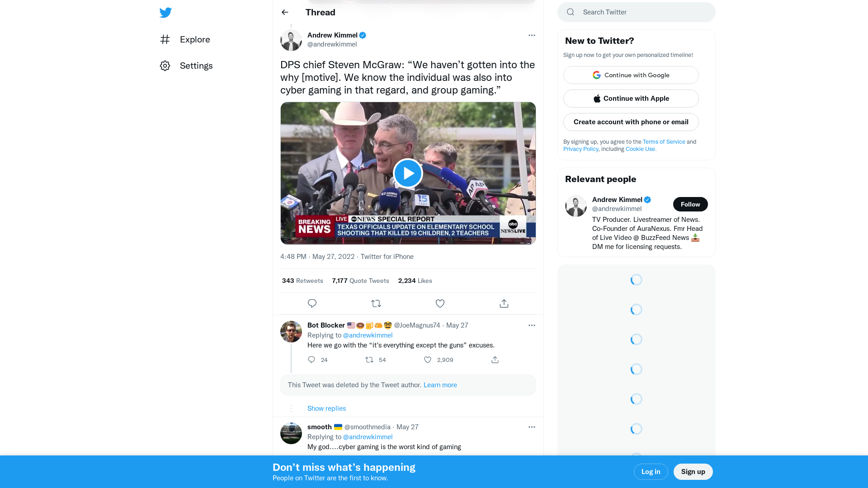Focus the Search Twitter field

pyautogui.click(x=637, y=12)
